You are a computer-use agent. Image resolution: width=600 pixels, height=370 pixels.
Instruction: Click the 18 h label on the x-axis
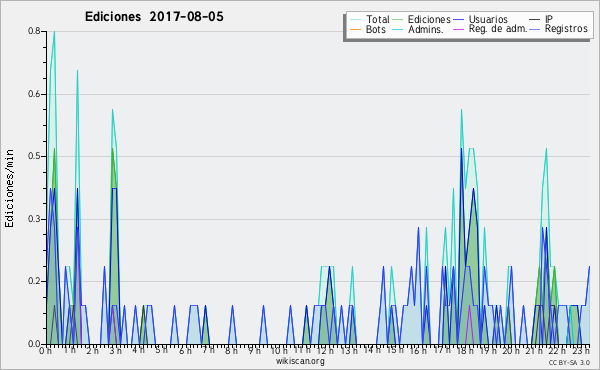[x=465, y=350]
